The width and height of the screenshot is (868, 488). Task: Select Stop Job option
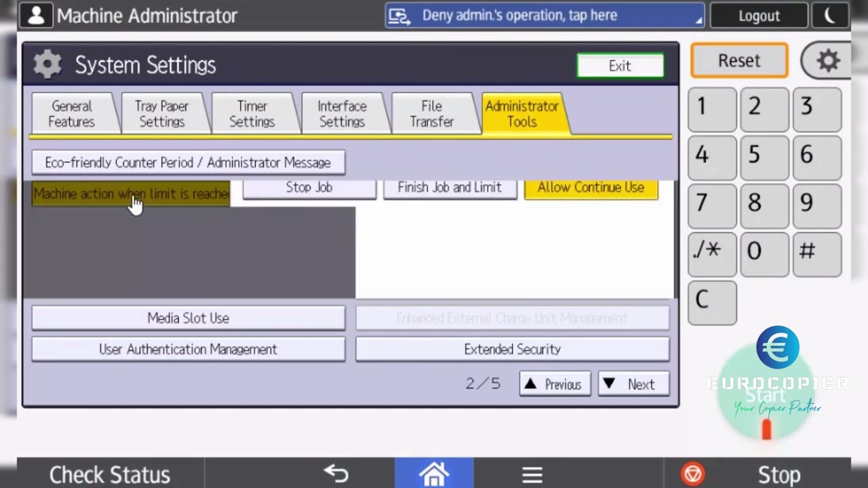(x=309, y=188)
